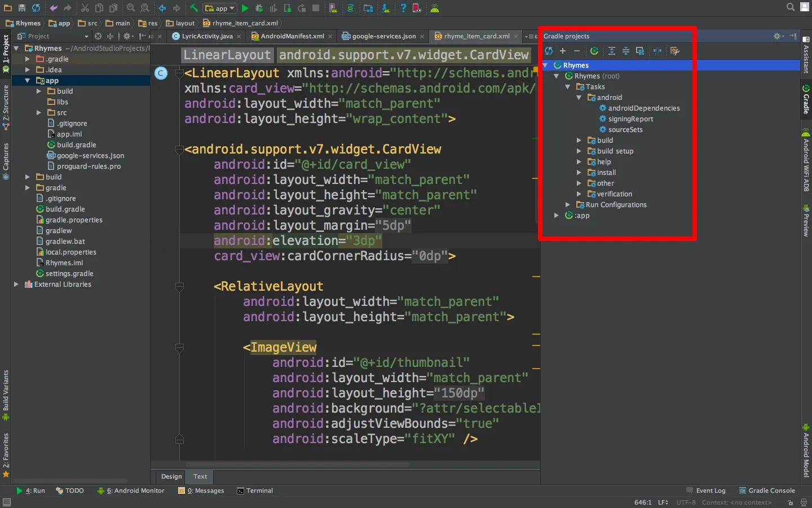812x508 pixels.
Task: Switch to the Design editor tab
Action: point(171,476)
